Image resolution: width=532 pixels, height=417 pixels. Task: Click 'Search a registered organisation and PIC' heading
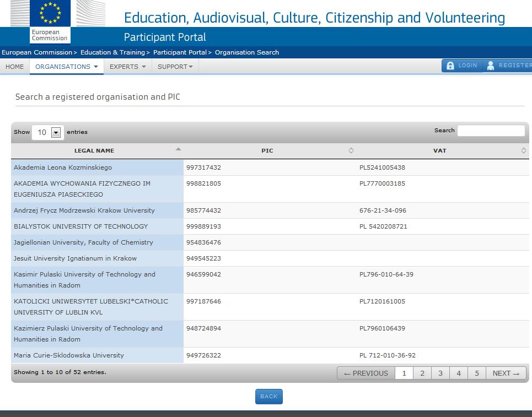[x=98, y=97]
